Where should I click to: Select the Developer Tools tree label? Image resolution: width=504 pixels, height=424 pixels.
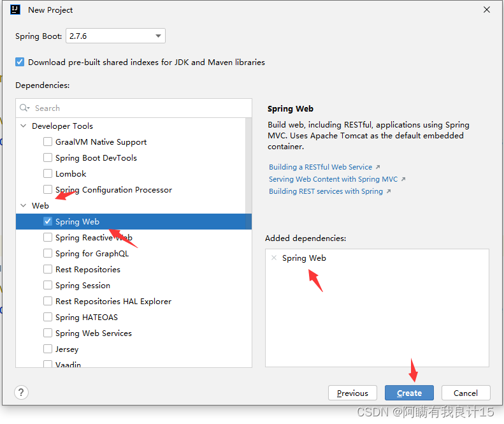click(x=62, y=126)
